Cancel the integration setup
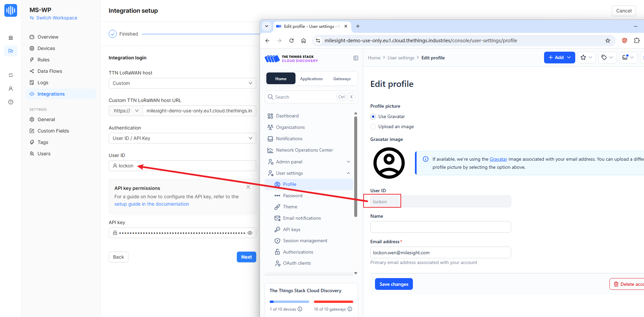644x317 pixels. click(x=624, y=11)
